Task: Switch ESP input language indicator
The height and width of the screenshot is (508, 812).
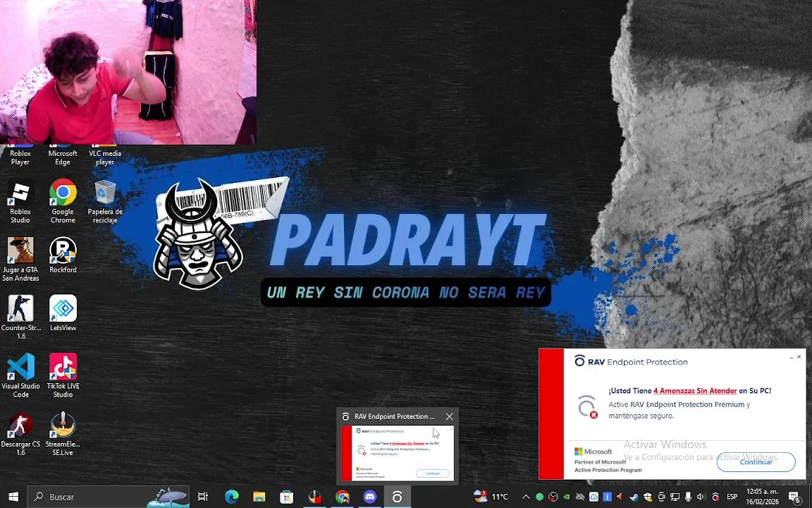Action: (732, 497)
